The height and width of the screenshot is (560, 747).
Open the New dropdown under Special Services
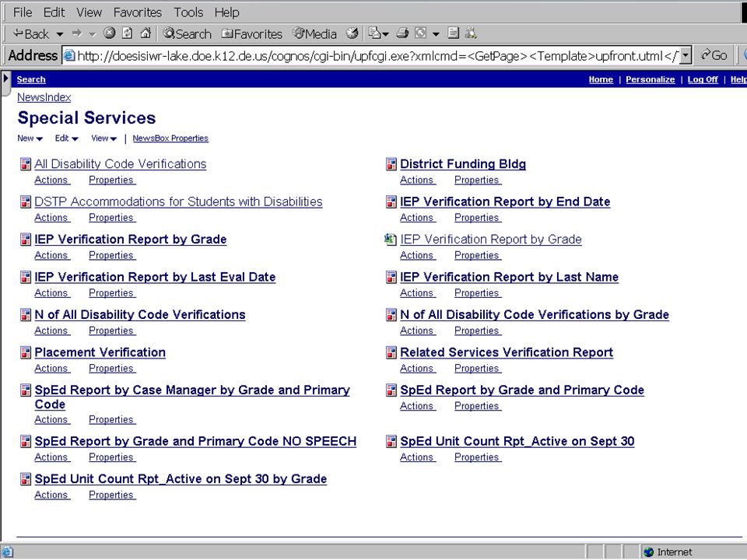click(x=30, y=138)
